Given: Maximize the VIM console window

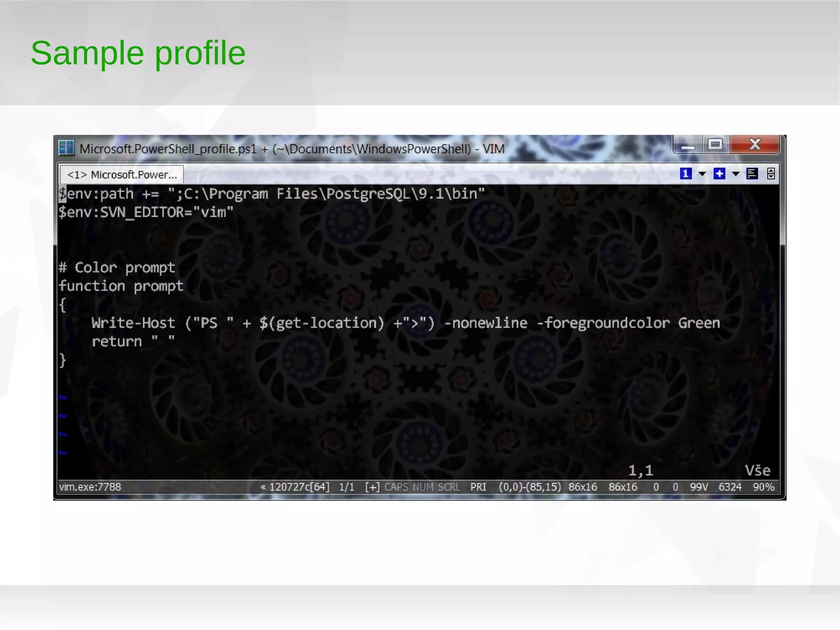Looking at the screenshot, I should (x=715, y=144).
